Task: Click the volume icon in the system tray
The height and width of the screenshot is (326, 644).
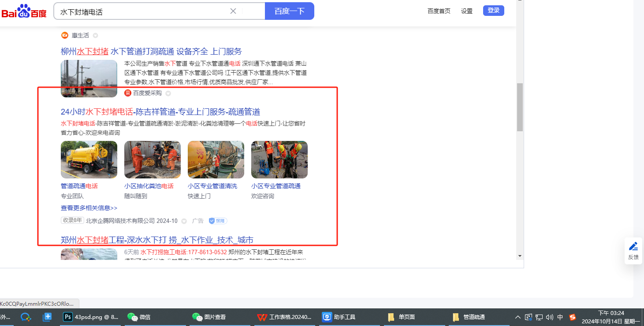Action: click(x=549, y=317)
